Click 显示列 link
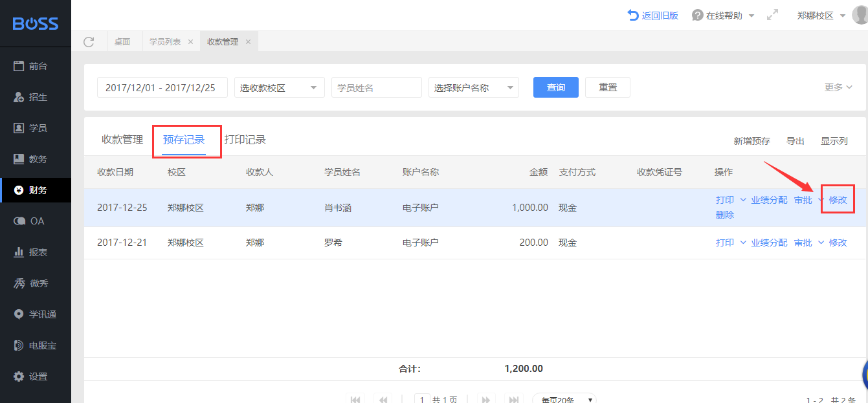The height and width of the screenshot is (403, 868). (x=834, y=141)
